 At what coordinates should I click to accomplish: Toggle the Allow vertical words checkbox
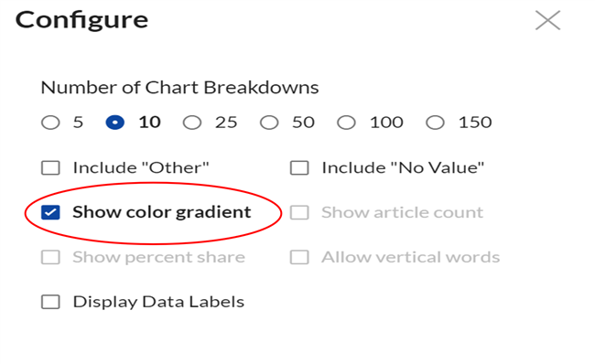299,257
